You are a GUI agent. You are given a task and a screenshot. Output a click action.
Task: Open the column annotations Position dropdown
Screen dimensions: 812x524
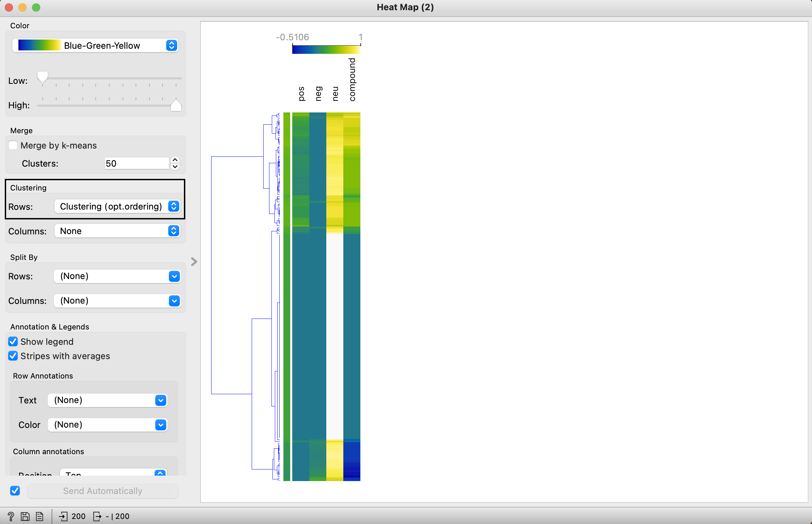pyautogui.click(x=113, y=473)
